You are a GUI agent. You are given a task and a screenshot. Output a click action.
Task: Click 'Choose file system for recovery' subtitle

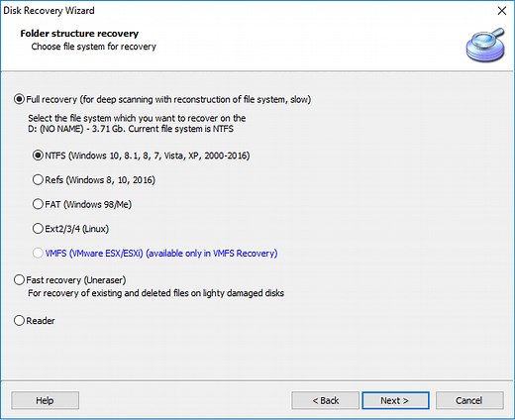click(x=93, y=47)
